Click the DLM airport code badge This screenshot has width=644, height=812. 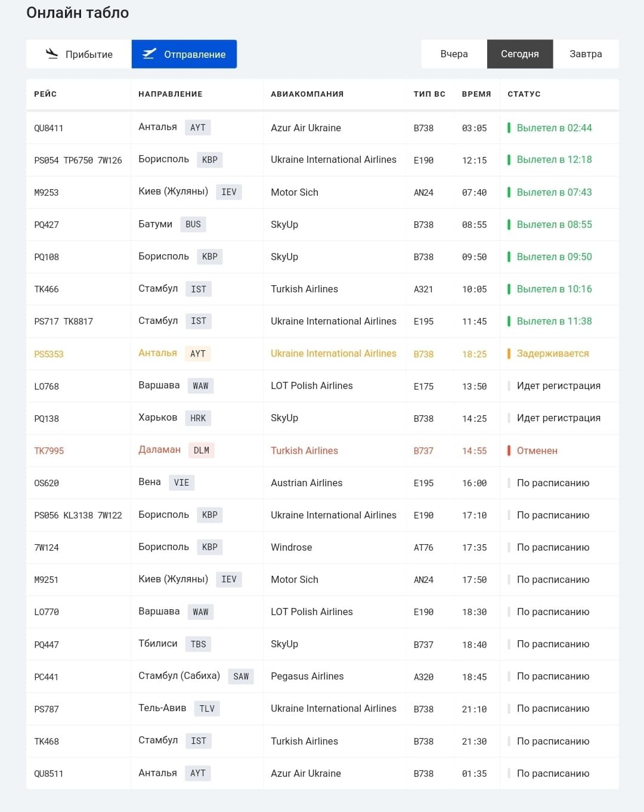tap(202, 450)
